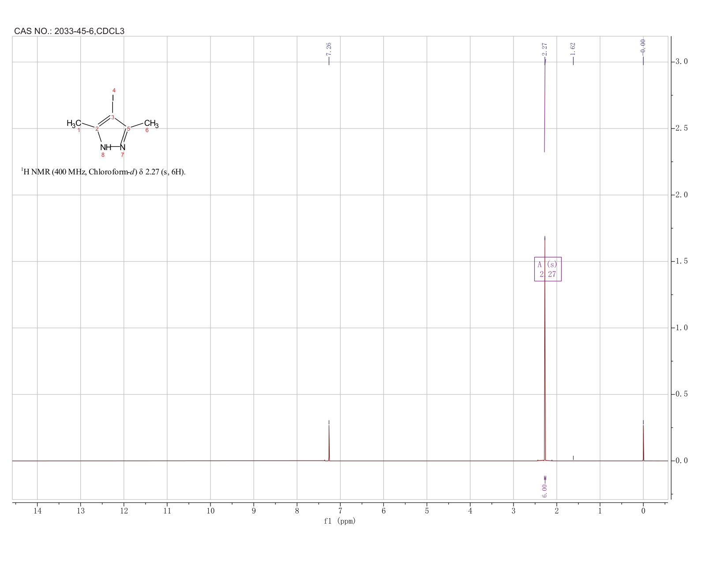This screenshot has width=728, height=563.
Task: Click x-axis tick label 14
Action: click(x=37, y=511)
